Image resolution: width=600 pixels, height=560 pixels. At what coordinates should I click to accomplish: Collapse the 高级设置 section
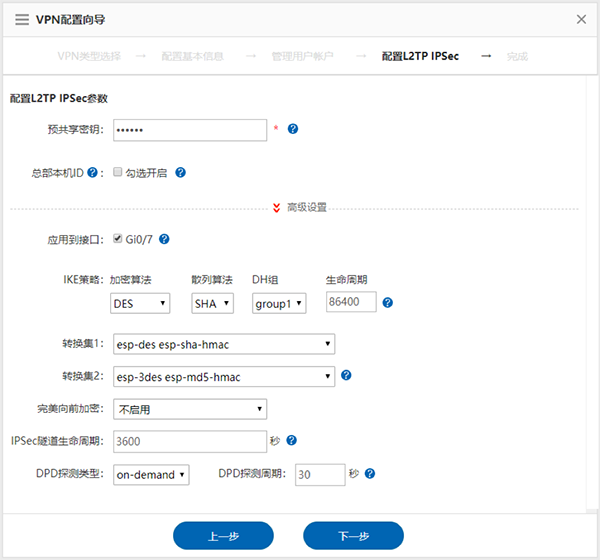300,207
